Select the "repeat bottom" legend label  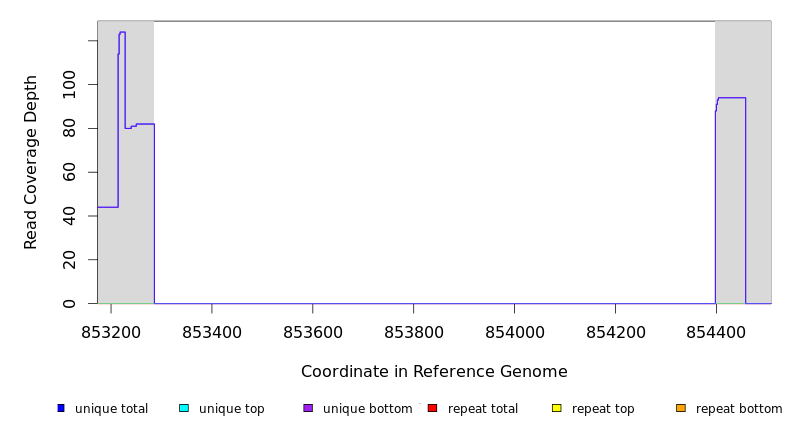click(739, 409)
